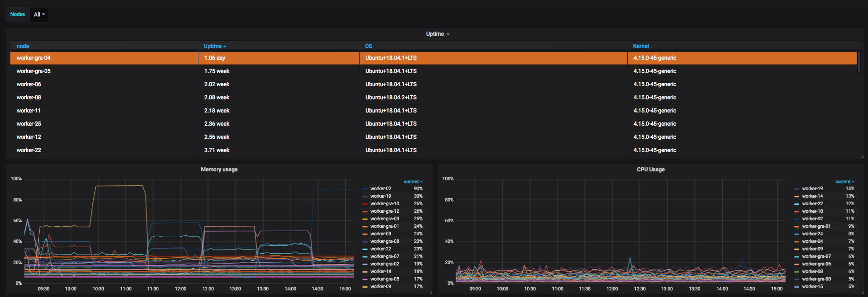The height and width of the screenshot is (297, 868).
Task: Click the worker-22 node cell
Action: point(104,150)
